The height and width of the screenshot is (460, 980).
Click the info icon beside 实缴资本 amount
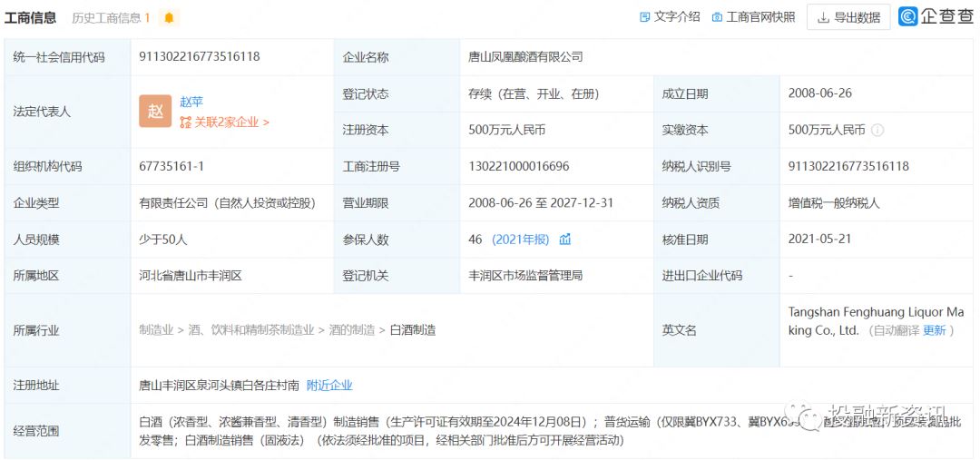[877, 131]
